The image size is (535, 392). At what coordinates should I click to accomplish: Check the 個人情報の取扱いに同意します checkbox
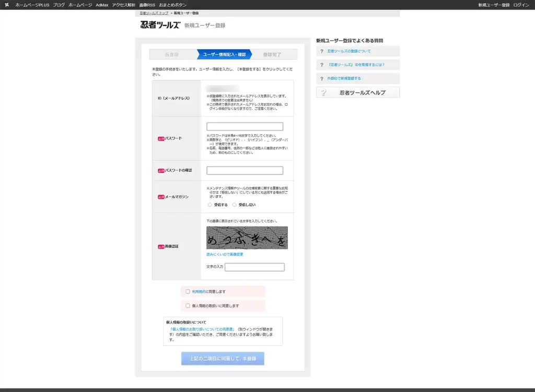(x=188, y=305)
